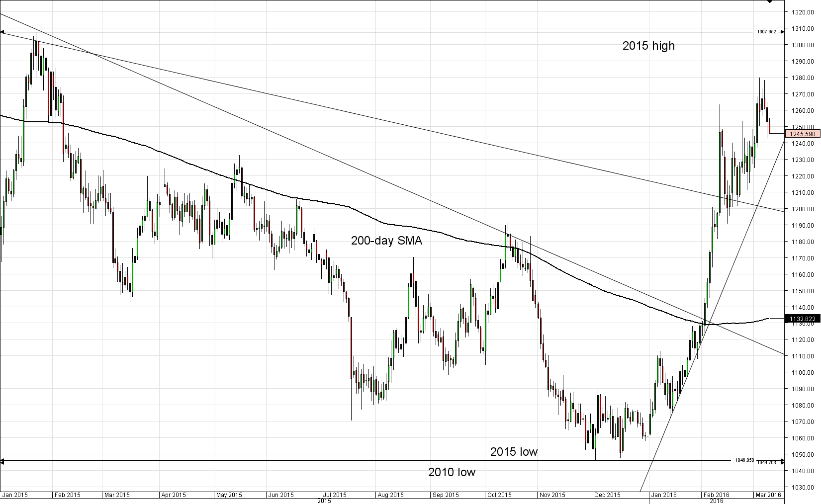This screenshot has height=504, width=821.
Task: Select the left arrowhead of the 2015 low line
Action: pyautogui.click(x=2, y=460)
